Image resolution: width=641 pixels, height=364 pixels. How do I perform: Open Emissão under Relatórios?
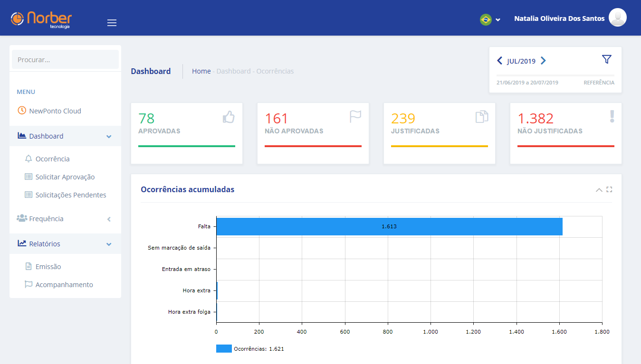coord(48,267)
